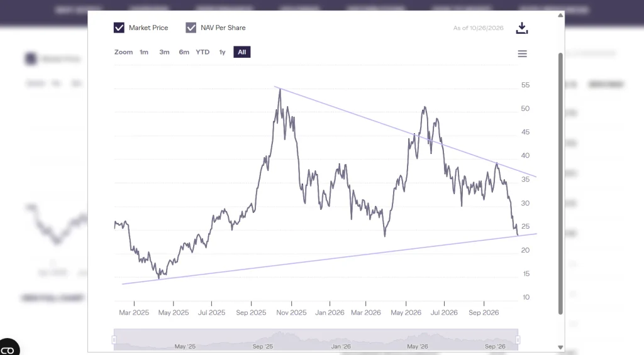
Task: Click the scroll up arrow of the modal
Action: tap(560, 15)
